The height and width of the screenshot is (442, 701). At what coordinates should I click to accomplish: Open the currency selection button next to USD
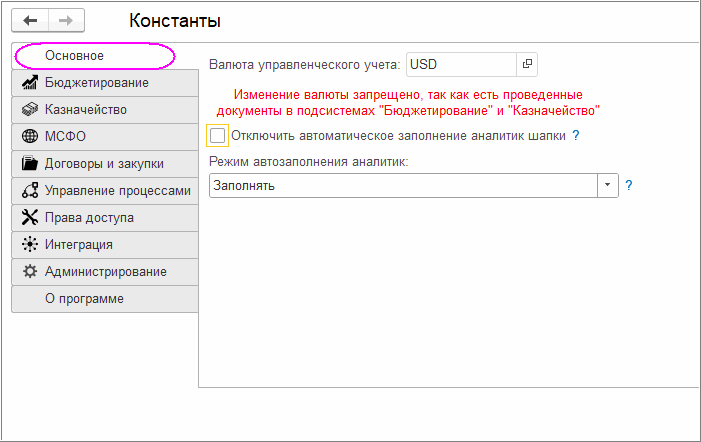pos(527,65)
